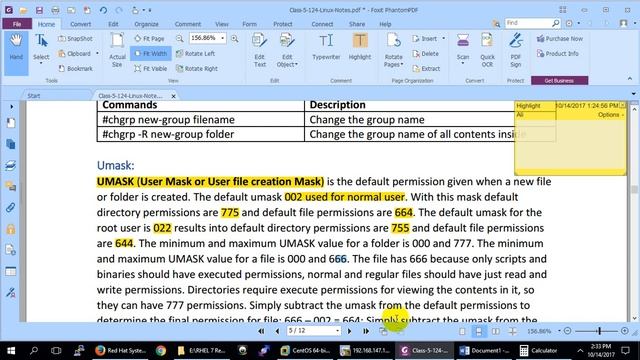The image size is (640, 360).
Task: Print the document using the printer icon
Action: tap(55, 10)
